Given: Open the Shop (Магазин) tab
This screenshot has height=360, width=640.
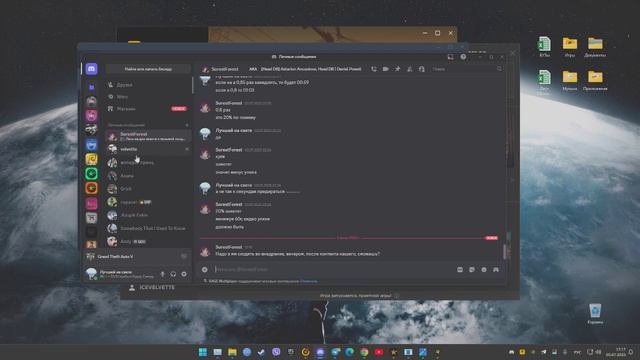Looking at the screenshot, I should [148, 109].
